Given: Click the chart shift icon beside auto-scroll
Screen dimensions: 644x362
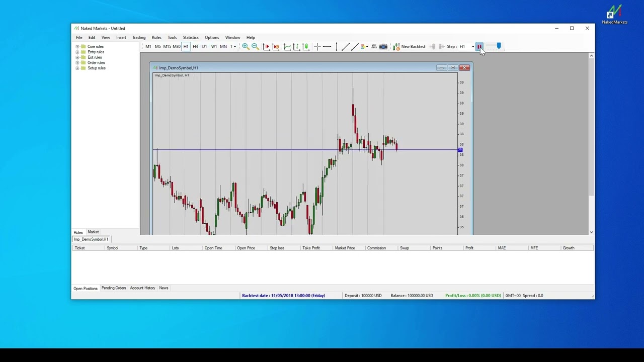Looking at the screenshot, I should [x=276, y=46].
